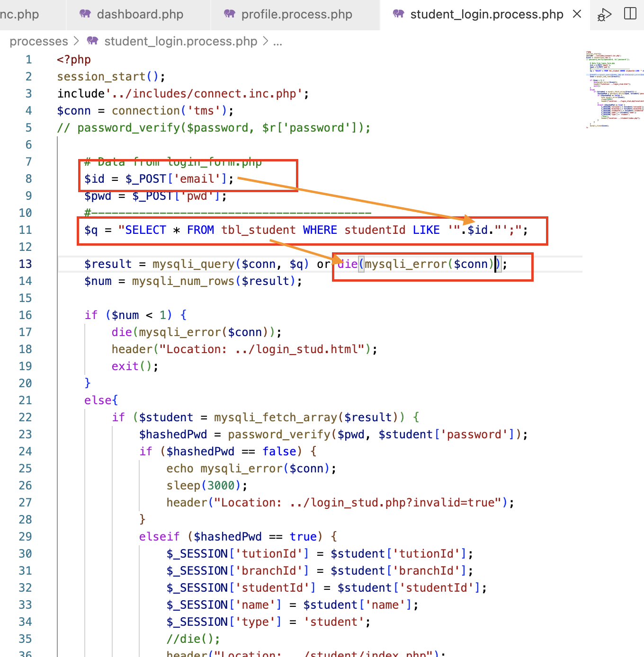Click the //die(); comment on line 35
Image resolution: width=644 pixels, height=657 pixels.
point(193,639)
